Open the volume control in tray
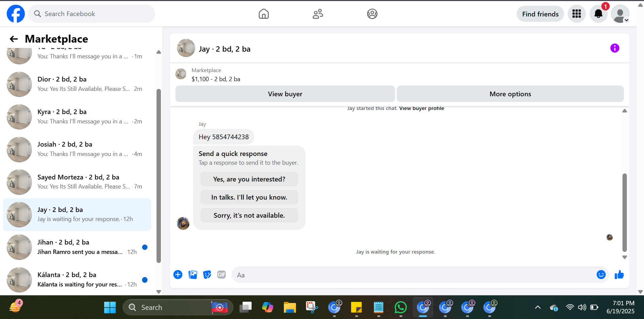644x319 pixels. click(x=582, y=307)
